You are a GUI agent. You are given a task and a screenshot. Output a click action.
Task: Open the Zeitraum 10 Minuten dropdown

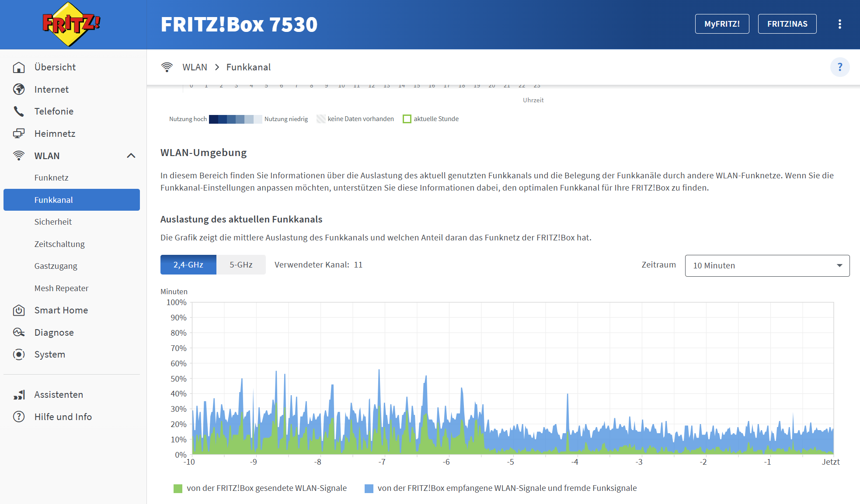767,266
